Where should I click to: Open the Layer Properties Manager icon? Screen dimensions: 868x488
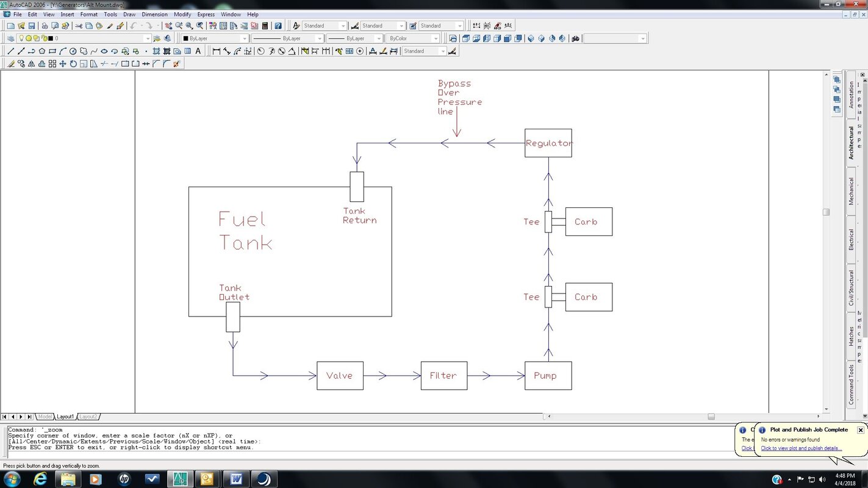(10, 38)
